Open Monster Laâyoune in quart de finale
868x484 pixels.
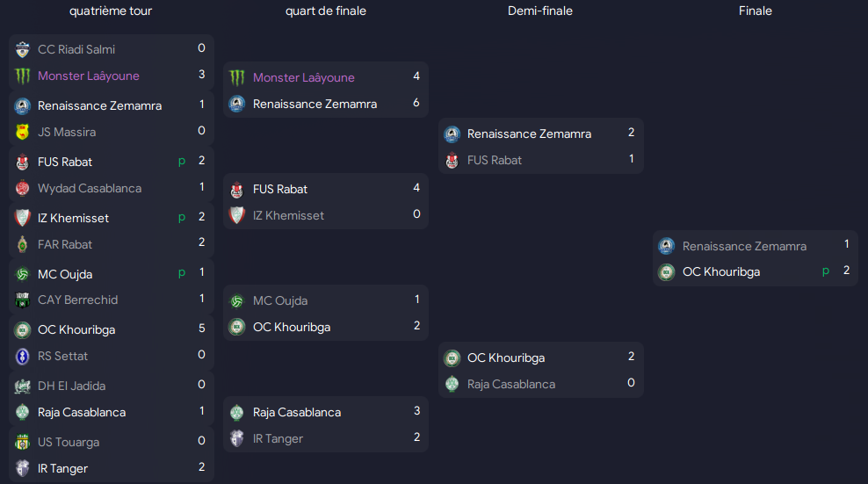pyautogui.click(x=303, y=77)
